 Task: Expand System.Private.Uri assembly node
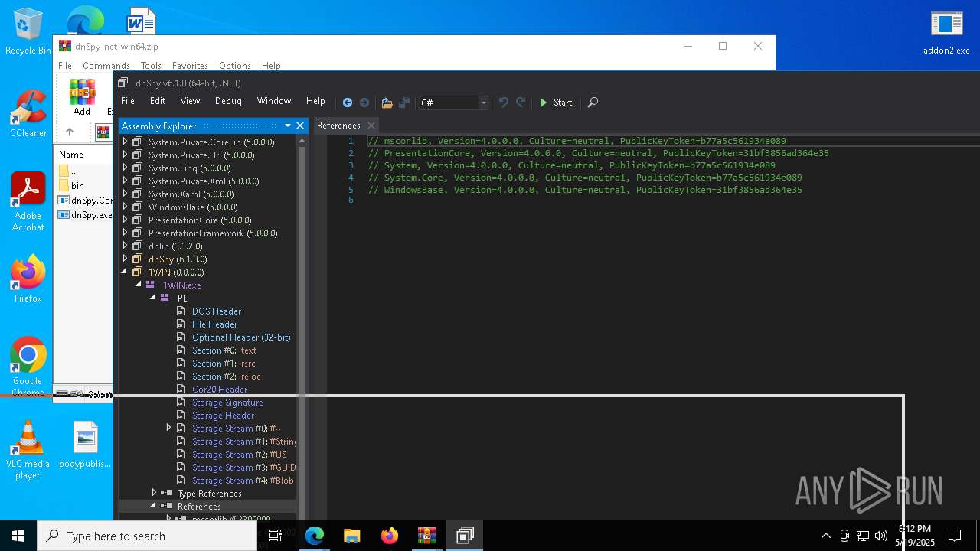click(x=125, y=155)
